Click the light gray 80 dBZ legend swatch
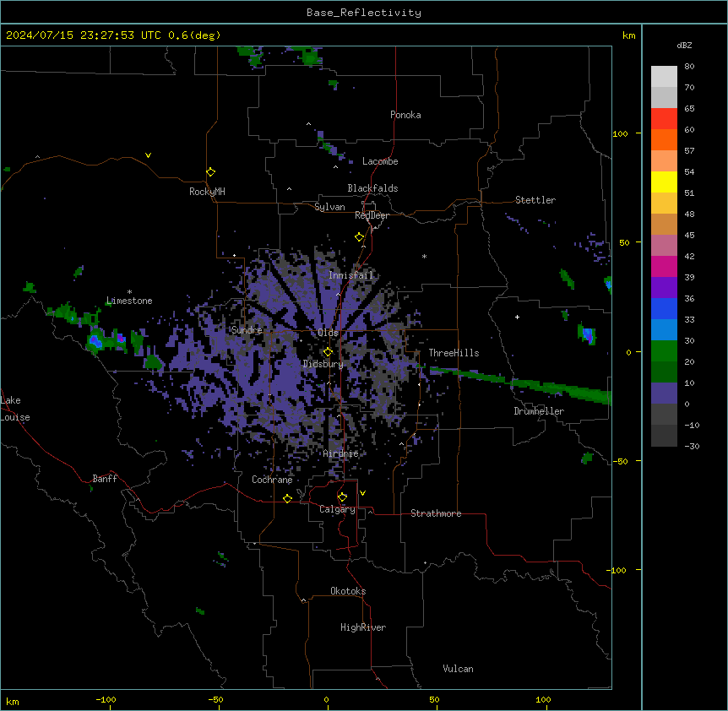Viewport: 728px width, 711px height. click(664, 77)
